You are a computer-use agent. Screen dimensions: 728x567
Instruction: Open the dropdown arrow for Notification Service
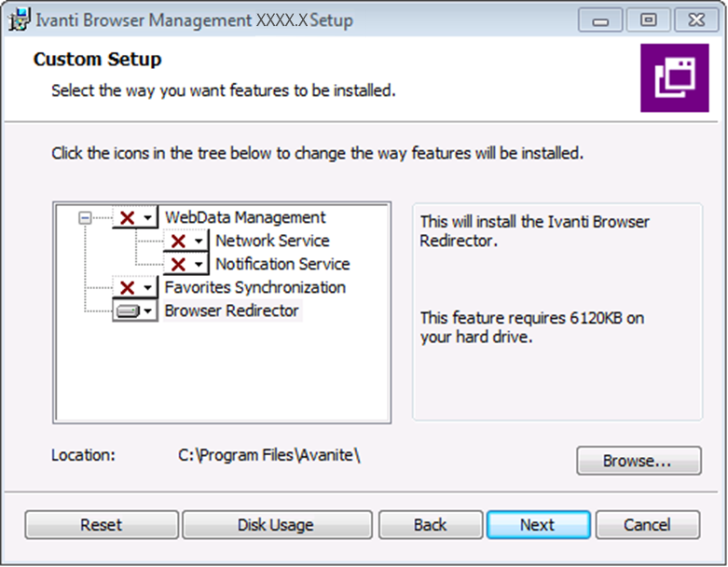[199, 264]
